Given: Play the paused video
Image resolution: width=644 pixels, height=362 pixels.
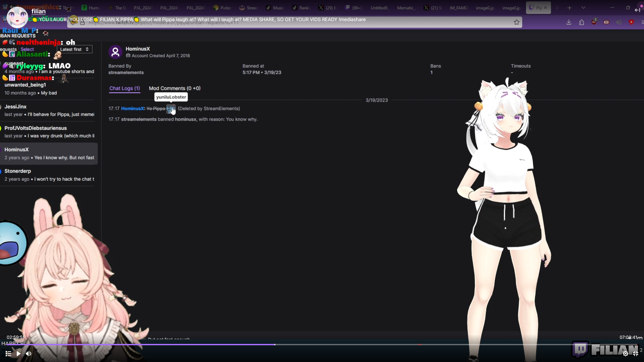Looking at the screenshot, I should point(18,353).
